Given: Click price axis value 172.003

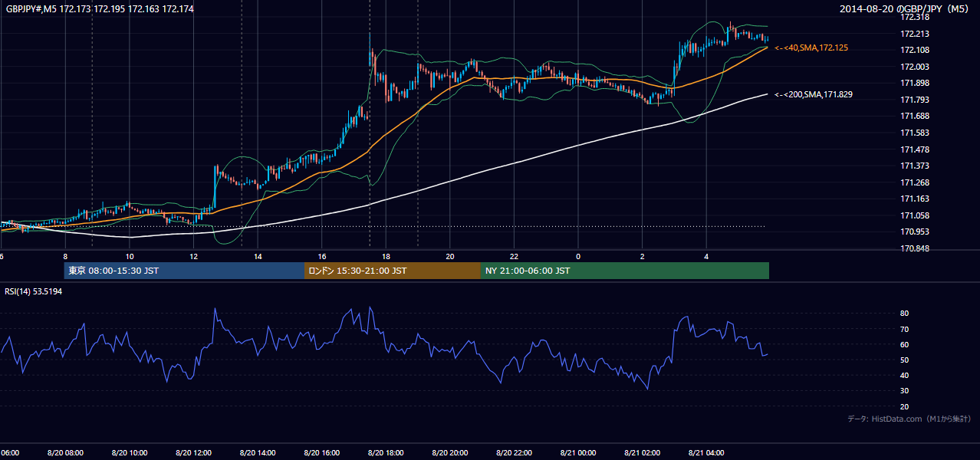Looking at the screenshot, I should pos(914,67).
